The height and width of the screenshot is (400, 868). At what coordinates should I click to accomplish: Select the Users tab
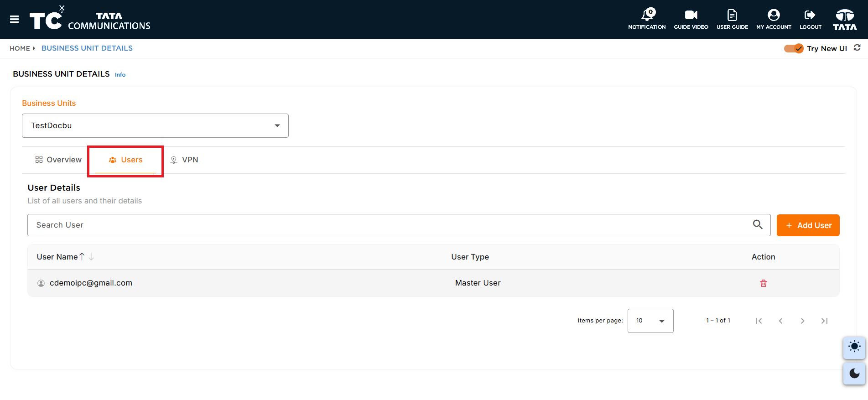tap(125, 160)
